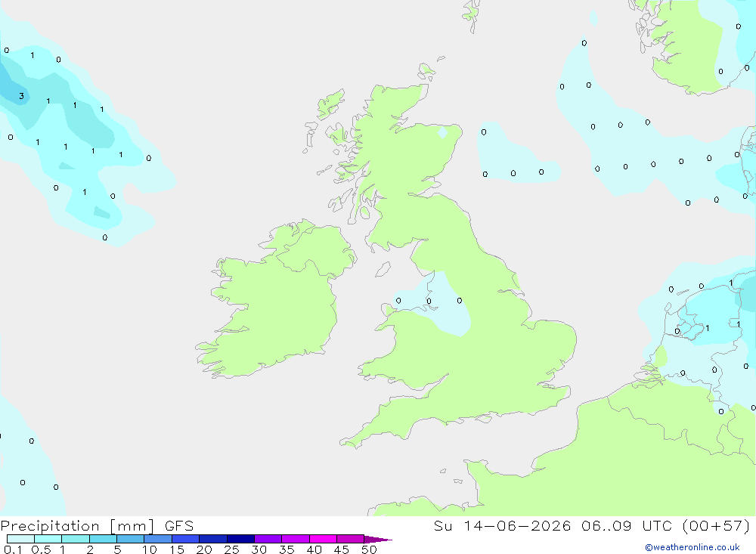Click the 15–20 mm legend color swatch
Screen dimensions: 756x554
(x=186, y=539)
